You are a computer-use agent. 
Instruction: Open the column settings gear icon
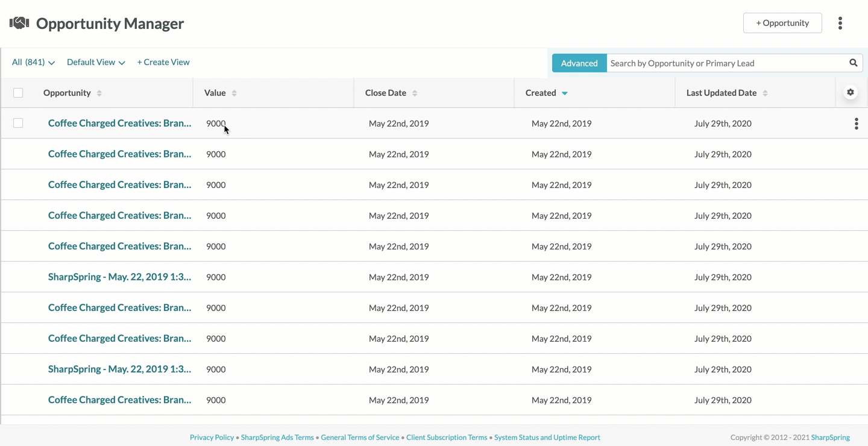pos(851,92)
